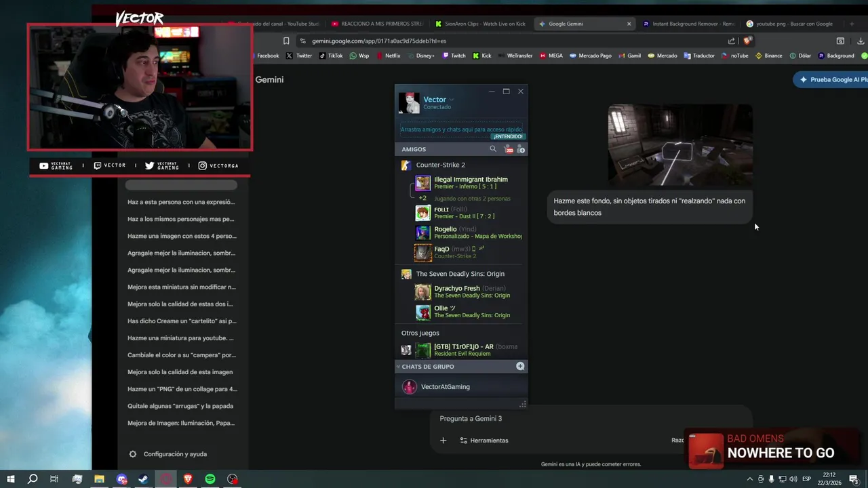Open Steam from the Windows taskbar
Screen dimensions: 868x488
pyautogui.click(x=144, y=479)
